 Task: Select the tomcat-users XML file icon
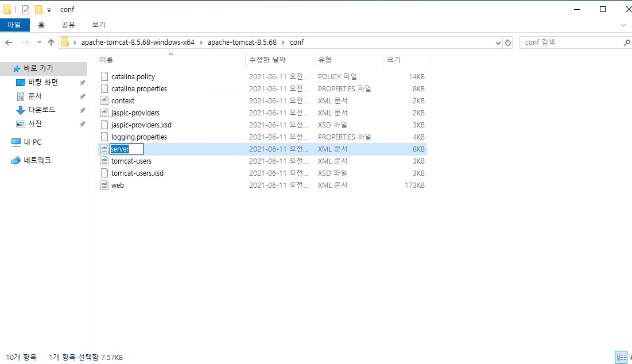pyautogui.click(x=104, y=161)
